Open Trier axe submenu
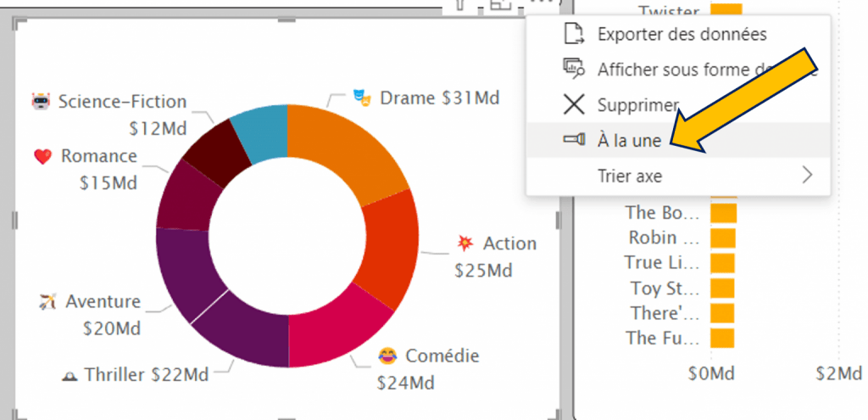The image size is (868, 420). [678, 176]
